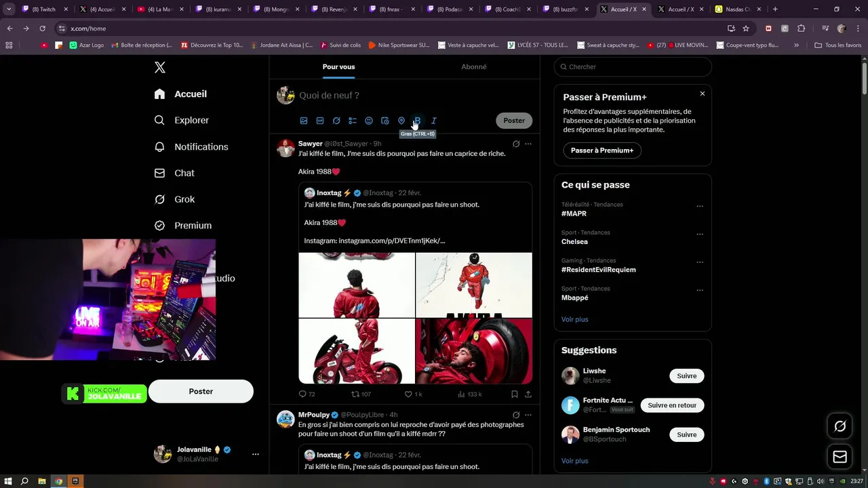The width and height of the screenshot is (868, 488).
Task: Dismiss the Premium+ promo card
Action: point(703,94)
